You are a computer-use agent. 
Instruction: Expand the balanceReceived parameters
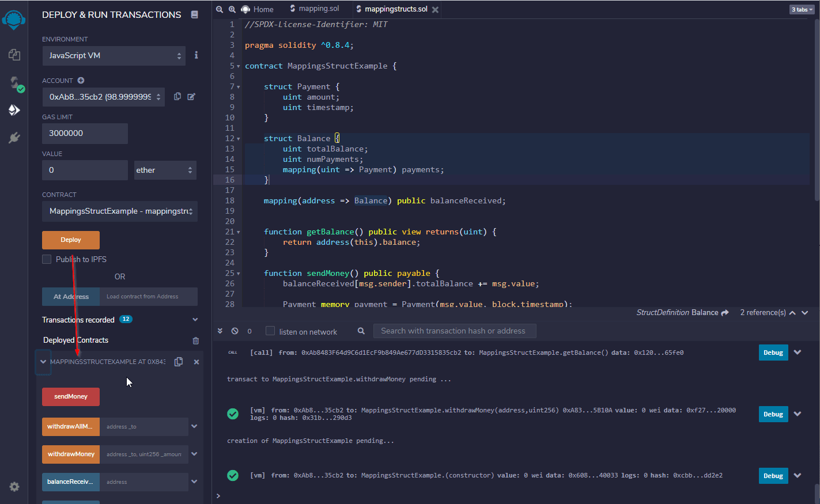click(194, 482)
